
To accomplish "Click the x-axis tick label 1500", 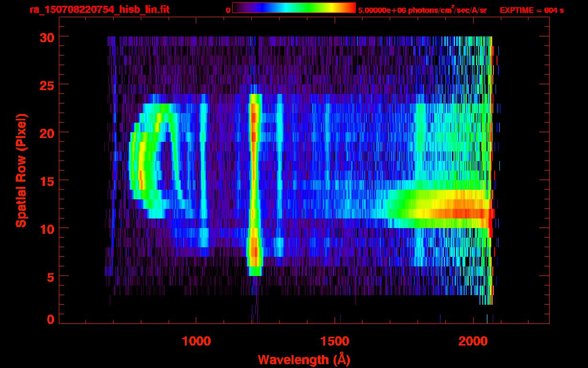I will tap(335, 341).
